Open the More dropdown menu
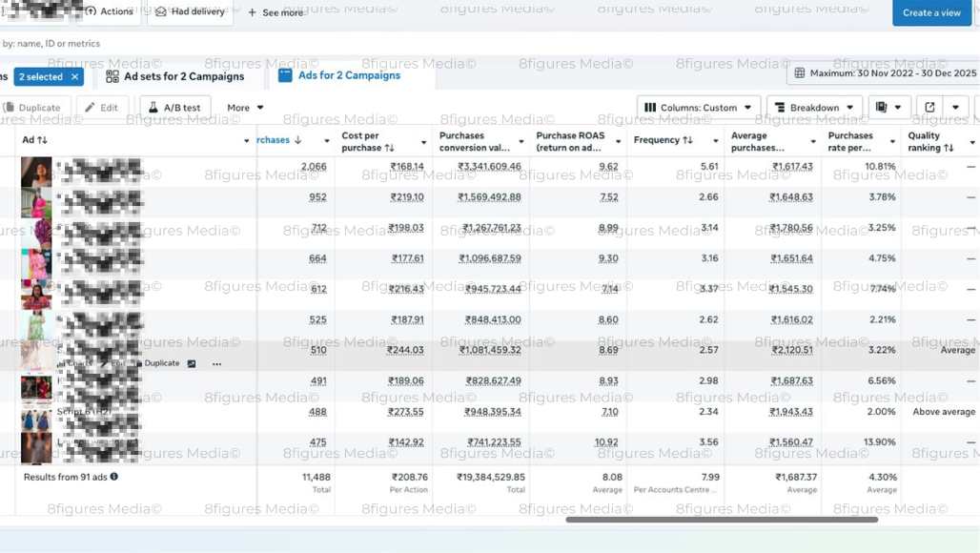Screen dimensions: 980x553 pos(245,108)
